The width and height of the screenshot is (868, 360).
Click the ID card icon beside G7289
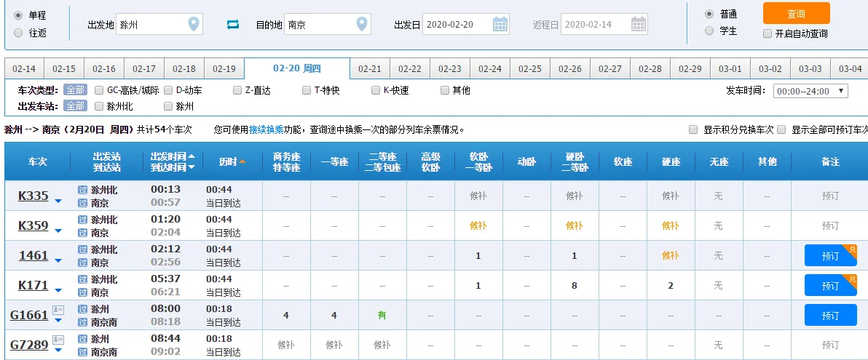[x=58, y=340]
